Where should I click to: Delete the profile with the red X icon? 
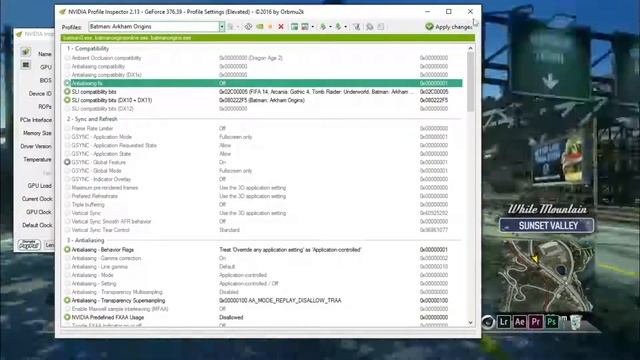tap(281, 27)
